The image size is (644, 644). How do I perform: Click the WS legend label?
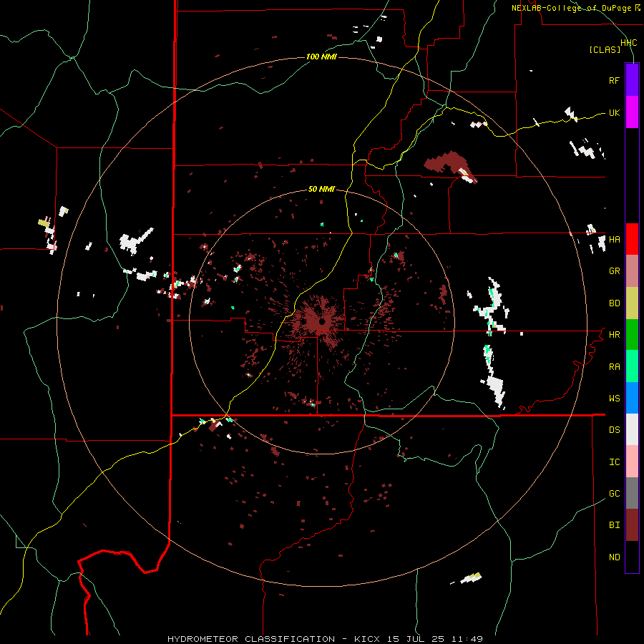(x=614, y=399)
